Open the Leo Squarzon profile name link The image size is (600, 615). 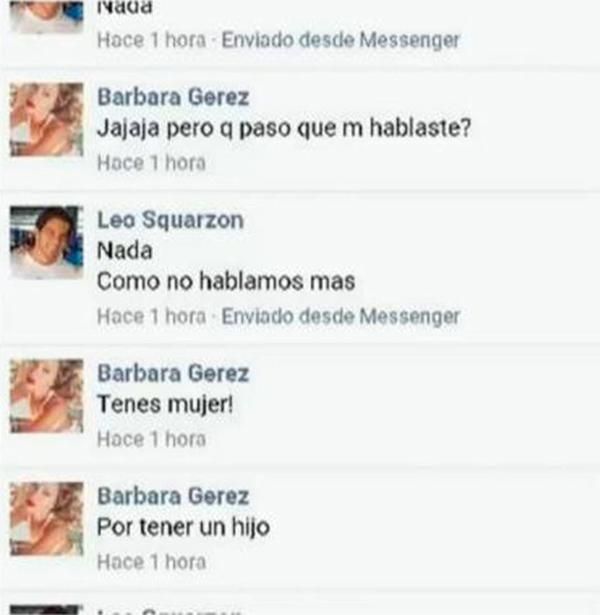coord(170,220)
